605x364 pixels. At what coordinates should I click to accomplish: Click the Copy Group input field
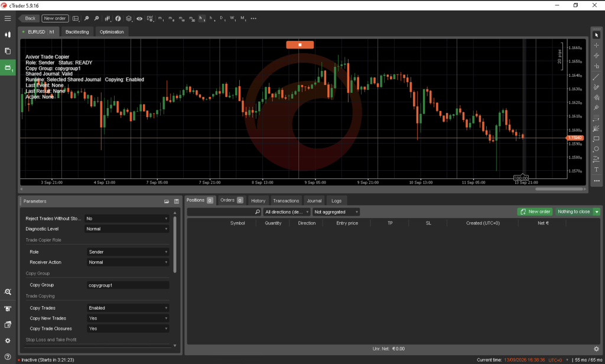point(128,285)
